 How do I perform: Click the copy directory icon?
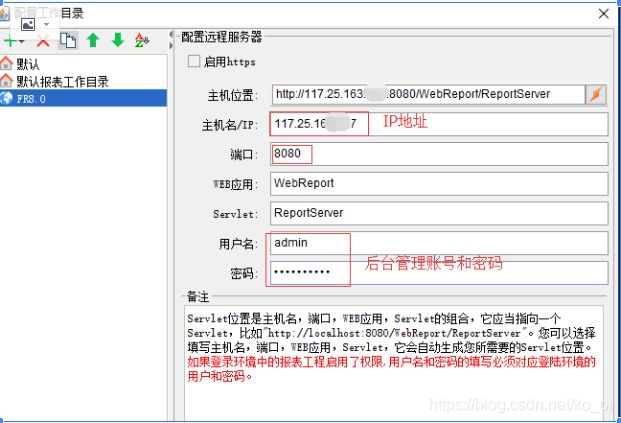click(68, 40)
